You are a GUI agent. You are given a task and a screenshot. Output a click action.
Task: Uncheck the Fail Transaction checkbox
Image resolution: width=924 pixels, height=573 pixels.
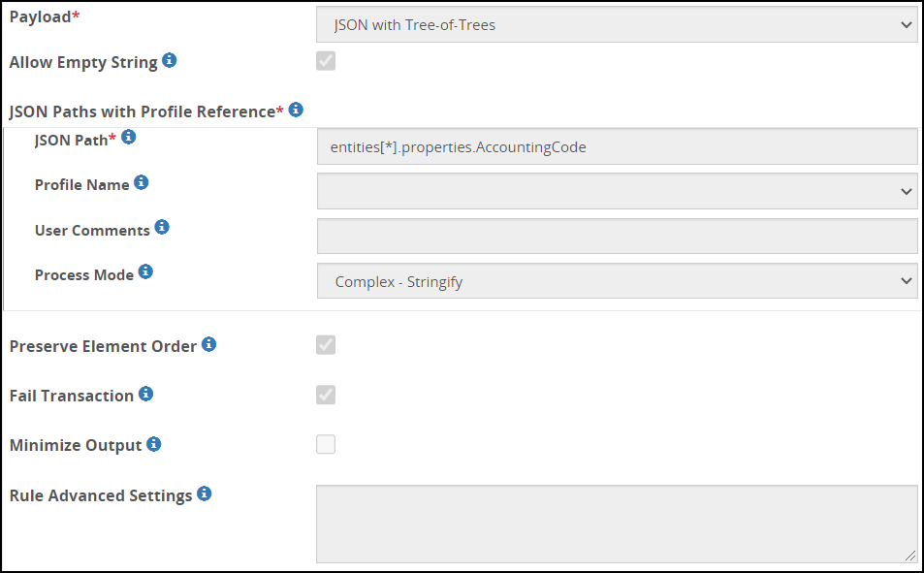coord(326,395)
